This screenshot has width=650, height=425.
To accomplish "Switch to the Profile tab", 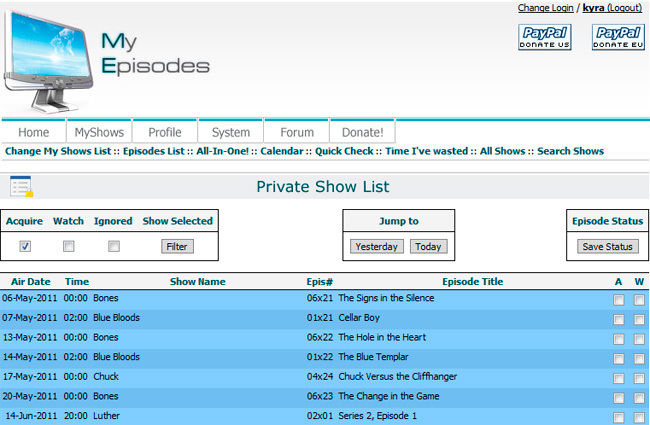I will click(165, 132).
